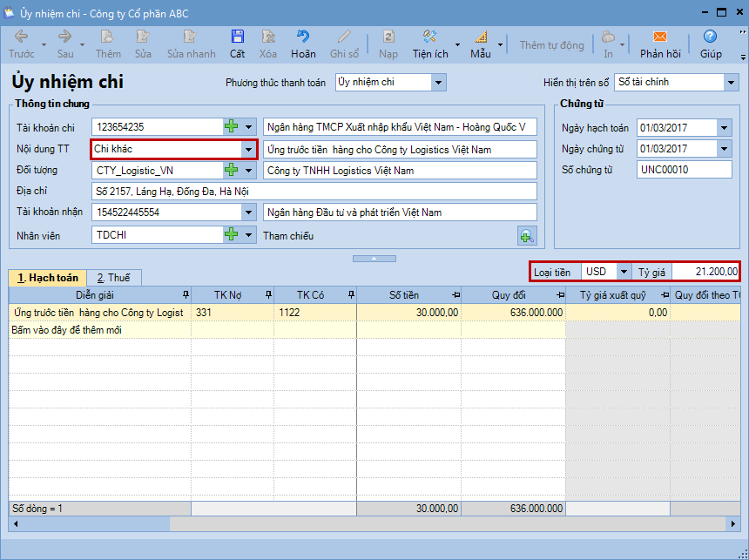Select Diễn giải cell in first row
Screen dimensions: 749x560
100,313
